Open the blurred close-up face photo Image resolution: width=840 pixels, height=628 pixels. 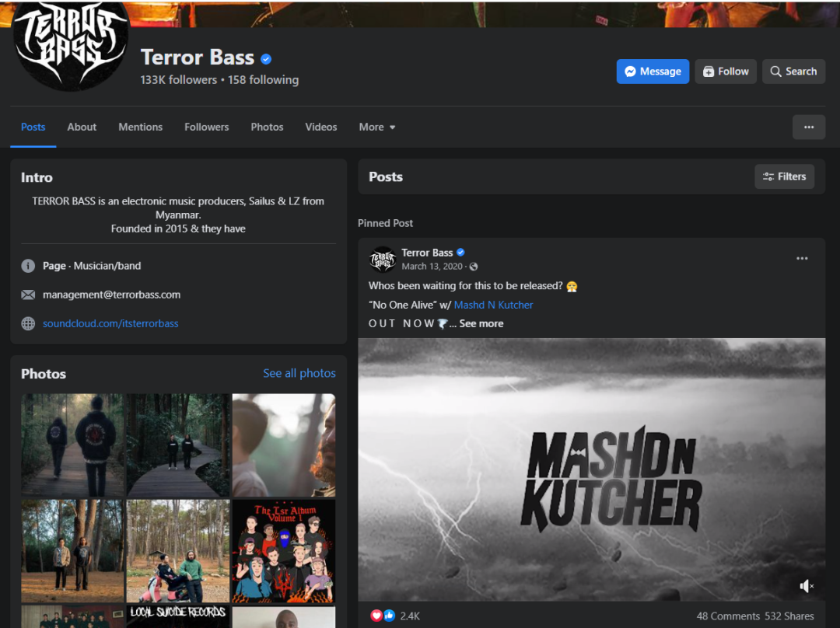tap(284, 445)
